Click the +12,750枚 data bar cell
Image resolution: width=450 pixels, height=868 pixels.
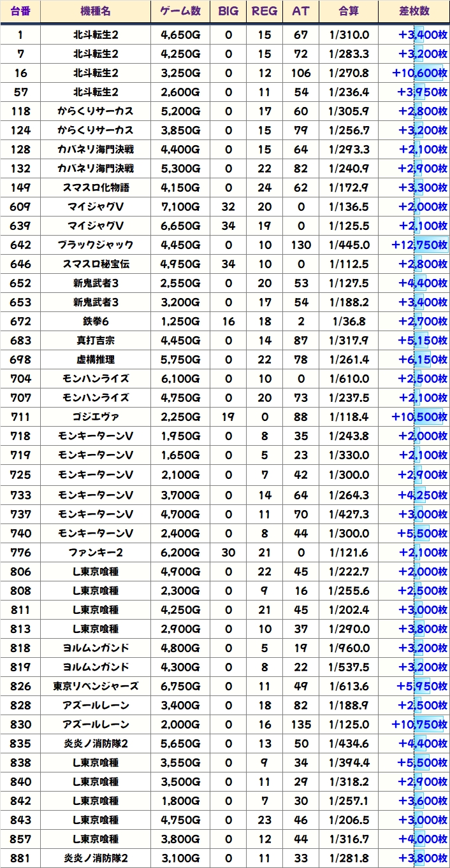click(414, 245)
